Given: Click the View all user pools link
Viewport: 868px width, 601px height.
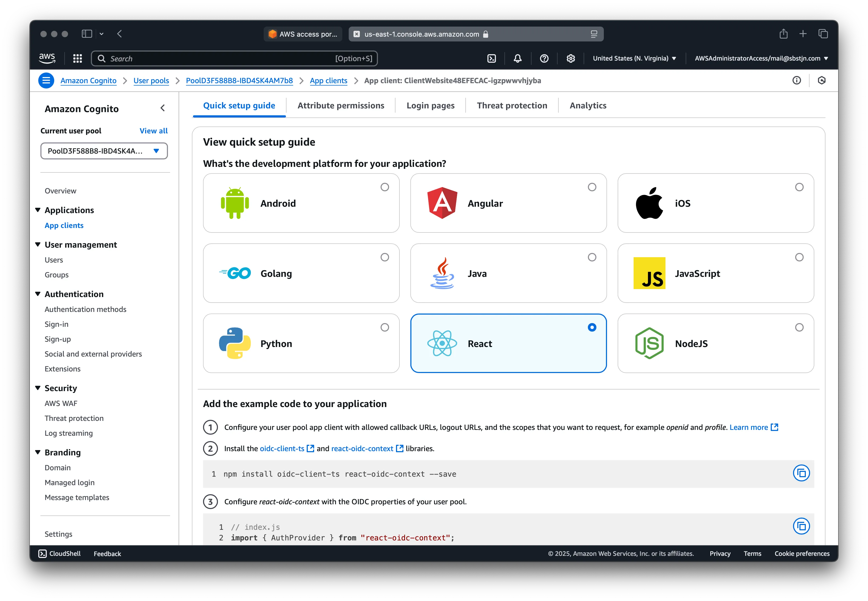Looking at the screenshot, I should pyautogui.click(x=153, y=131).
